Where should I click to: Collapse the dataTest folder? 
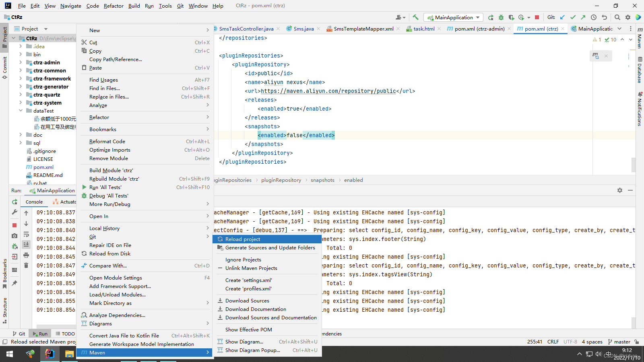(21, 111)
